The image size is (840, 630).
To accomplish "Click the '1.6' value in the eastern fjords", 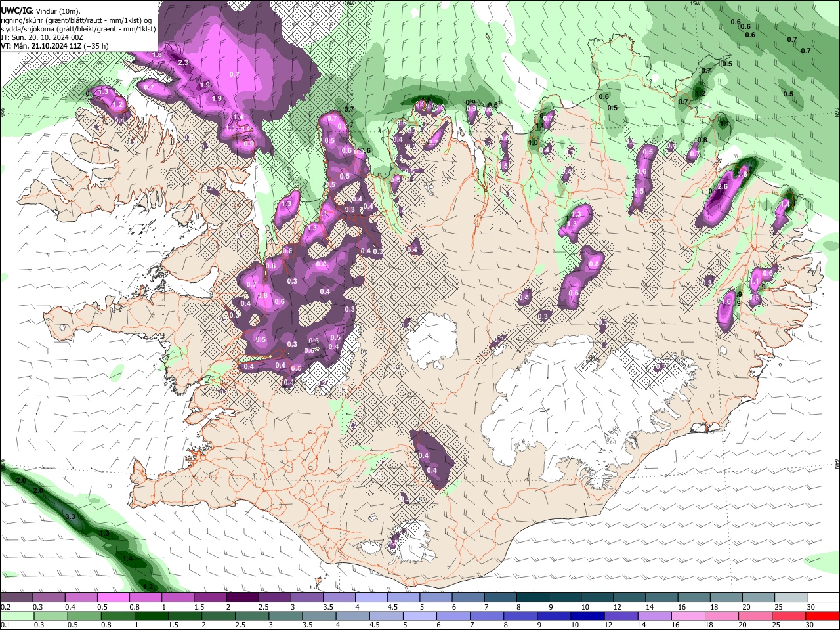I will click(x=726, y=301).
